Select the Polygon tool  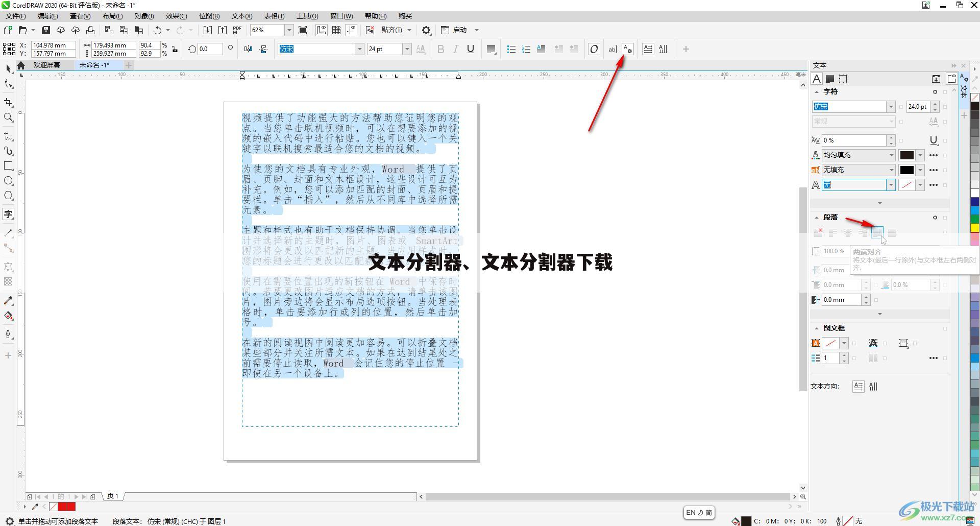(8, 196)
